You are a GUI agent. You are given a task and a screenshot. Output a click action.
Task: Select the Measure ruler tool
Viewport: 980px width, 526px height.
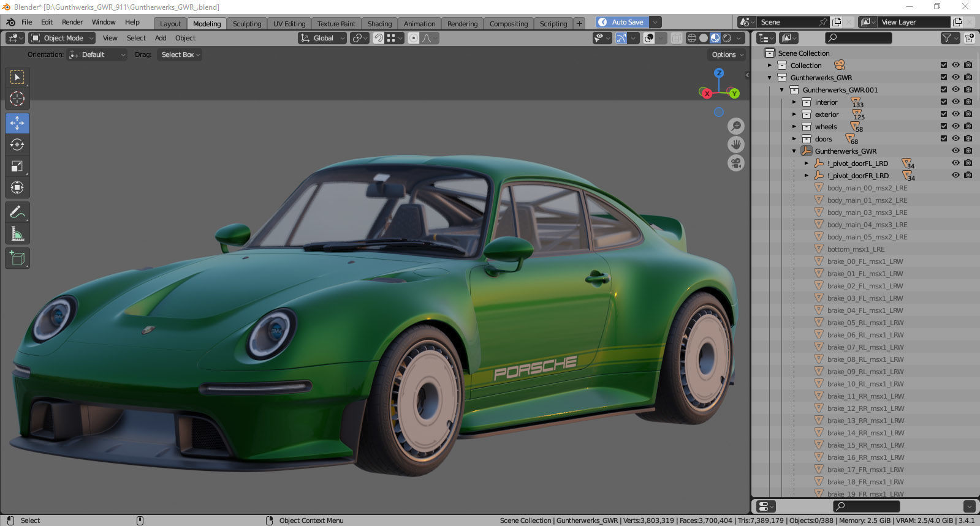coord(17,233)
